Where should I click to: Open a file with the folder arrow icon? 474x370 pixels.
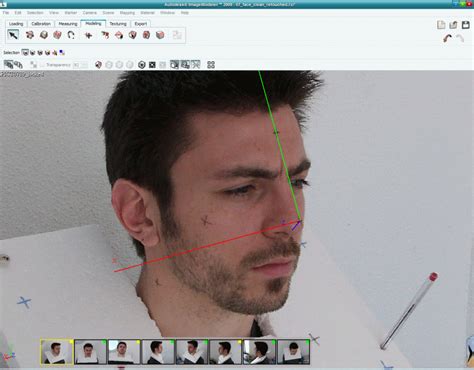pos(453,25)
